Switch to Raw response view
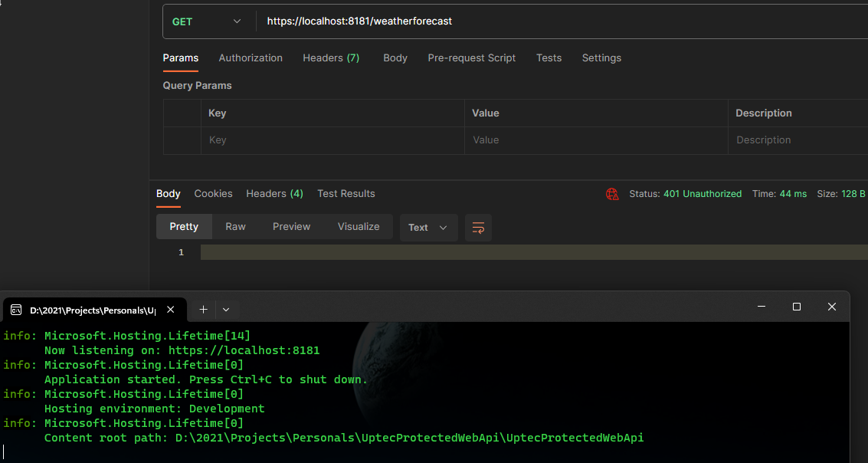Viewport: 868px width, 463px height. point(235,227)
